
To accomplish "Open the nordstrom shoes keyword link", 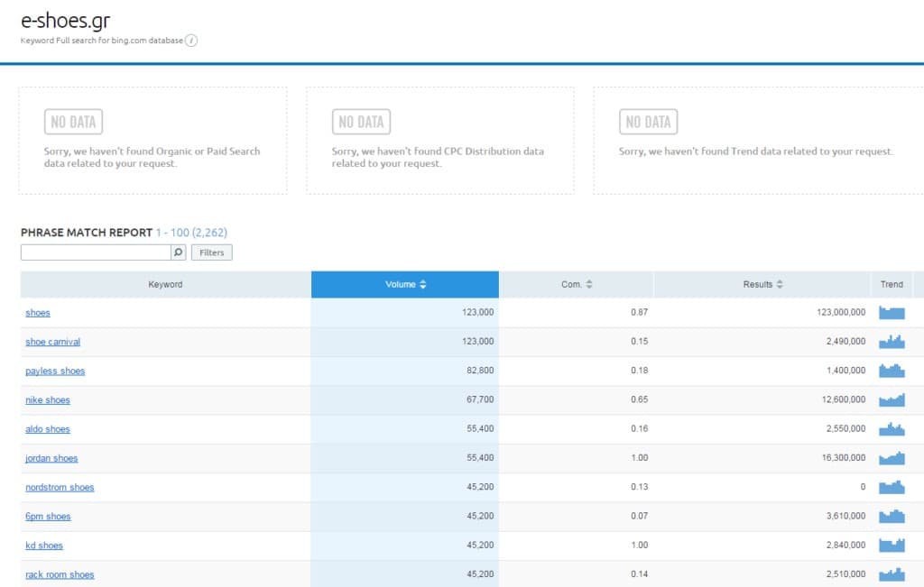I will pyautogui.click(x=60, y=487).
